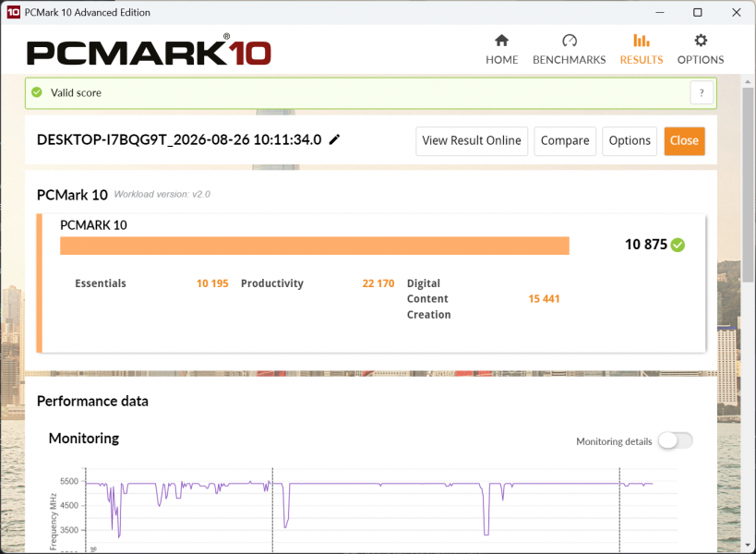Maximize the PCMark 10 window
The image size is (756, 554).
[x=698, y=13]
